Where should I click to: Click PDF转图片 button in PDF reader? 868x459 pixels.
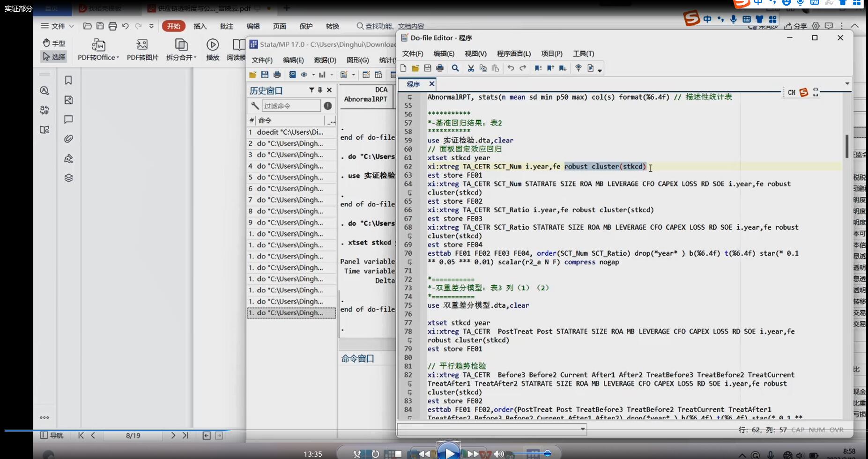pyautogui.click(x=142, y=50)
